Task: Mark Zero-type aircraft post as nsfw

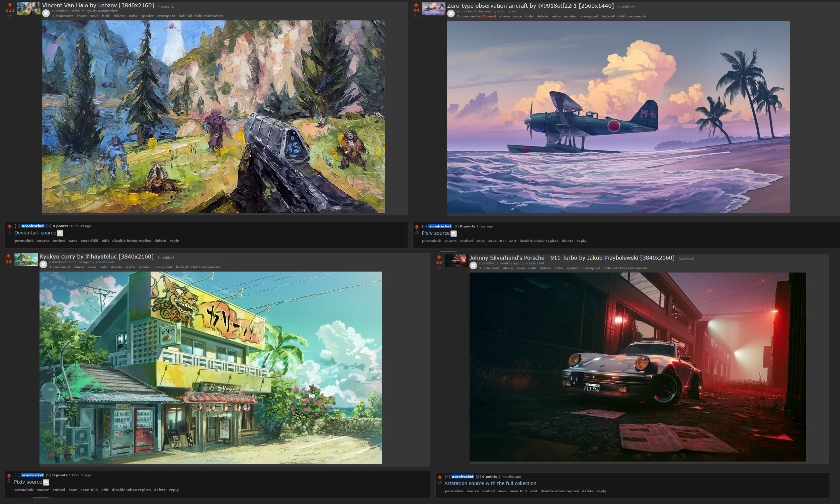Action: [x=556, y=16]
